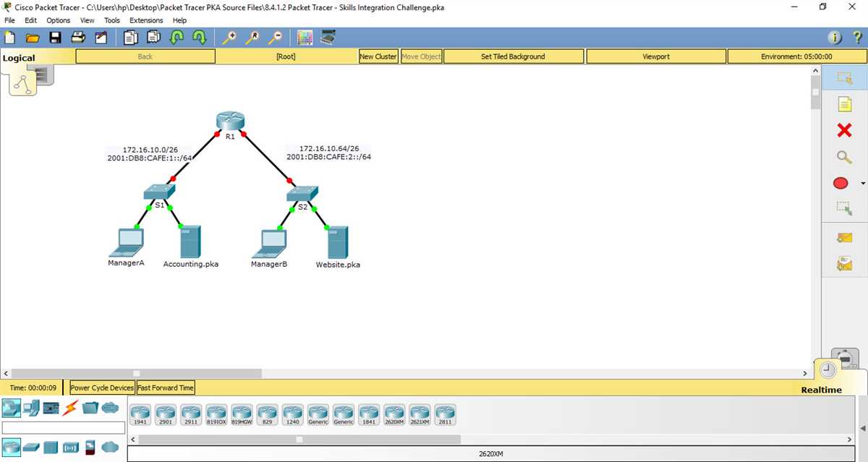Select the Hubs subcategory

pyautogui.click(x=51, y=446)
